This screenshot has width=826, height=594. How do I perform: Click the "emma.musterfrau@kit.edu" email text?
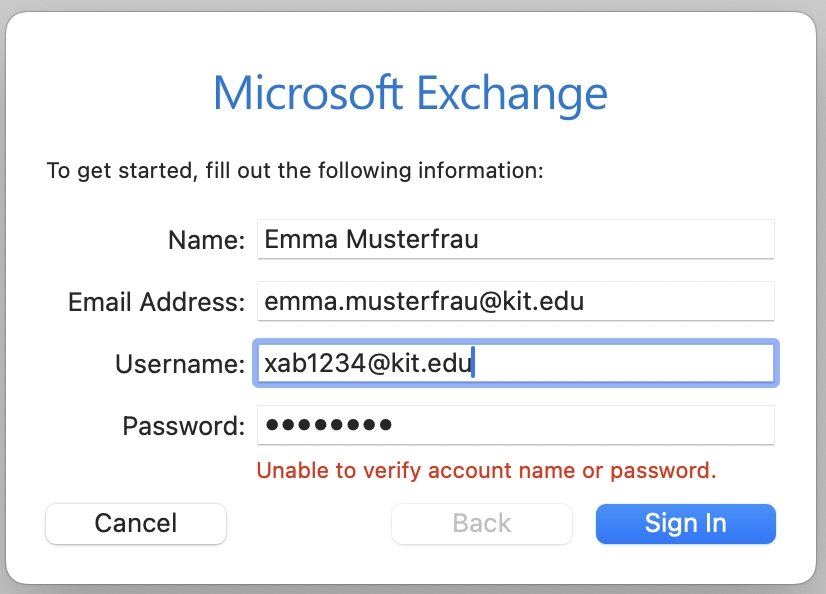pyautogui.click(x=423, y=301)
